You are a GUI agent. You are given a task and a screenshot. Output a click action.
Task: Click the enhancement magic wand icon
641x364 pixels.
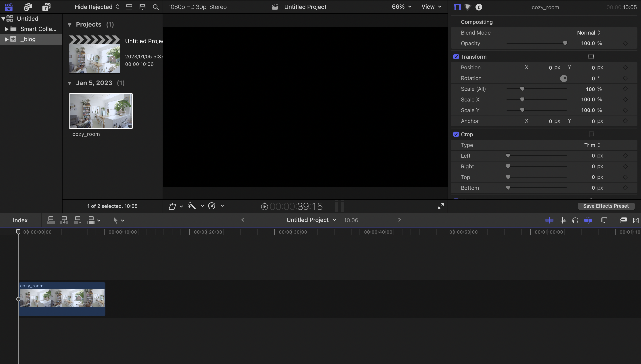coord(192,206)
